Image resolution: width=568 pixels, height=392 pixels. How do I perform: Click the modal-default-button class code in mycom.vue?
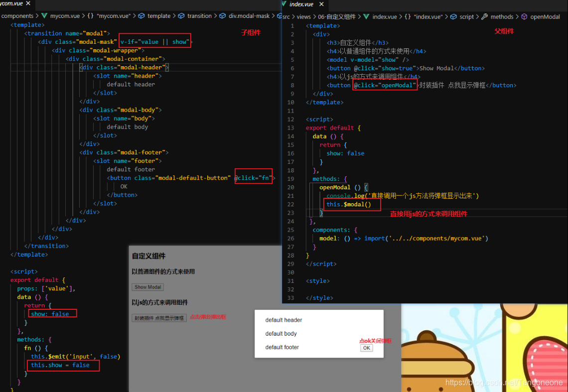182,178
